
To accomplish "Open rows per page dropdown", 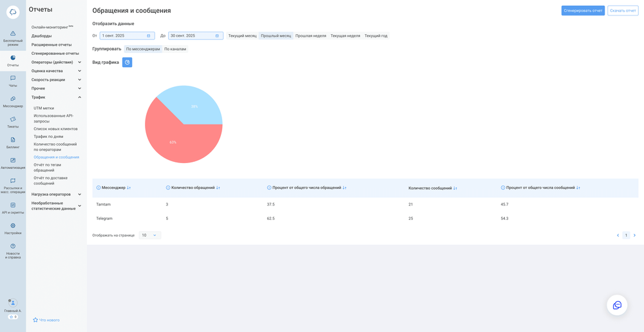I will point(149,235).
